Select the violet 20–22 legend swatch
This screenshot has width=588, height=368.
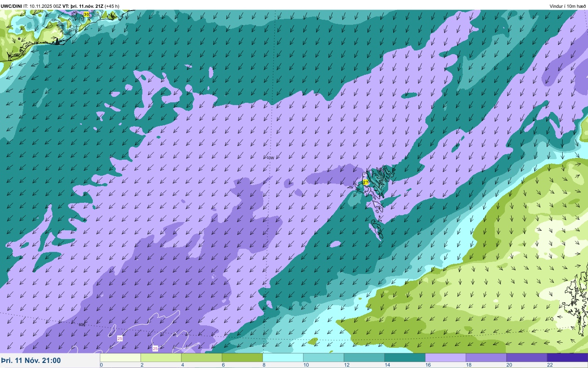pyautogui.click(x=527, y=357)
